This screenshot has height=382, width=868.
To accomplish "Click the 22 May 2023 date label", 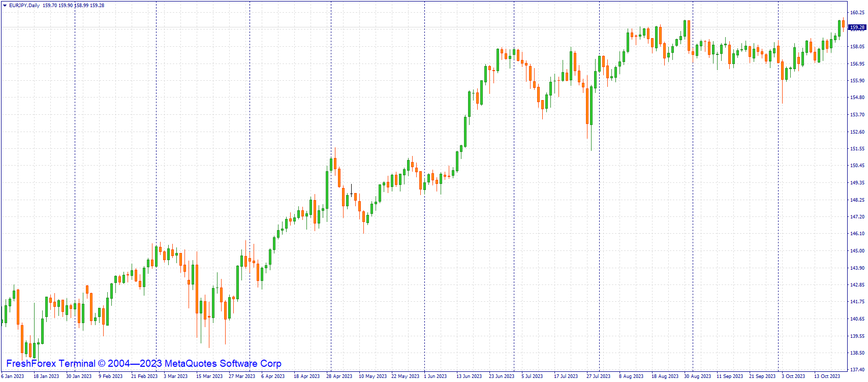I will 405,376.
